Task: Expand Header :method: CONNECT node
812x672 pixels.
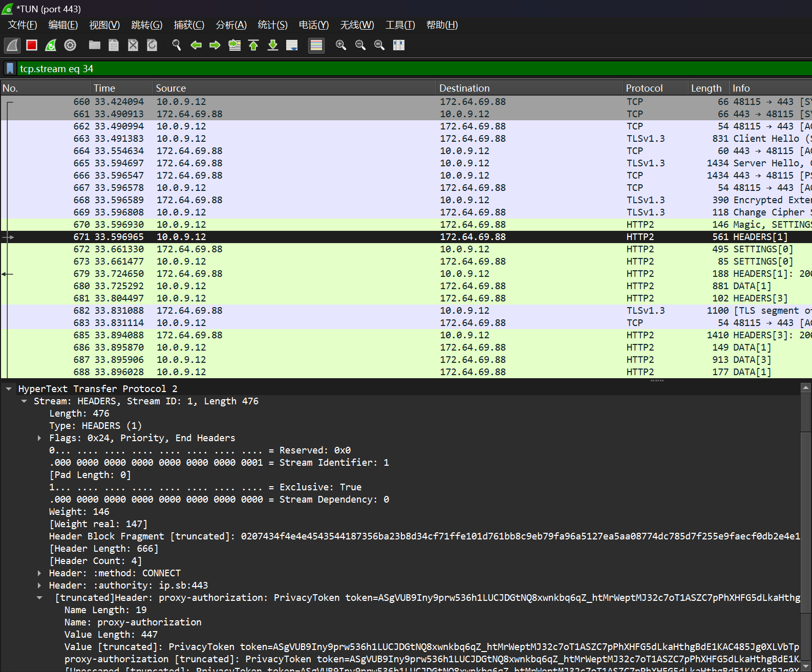Action: [x=39, y=573]
